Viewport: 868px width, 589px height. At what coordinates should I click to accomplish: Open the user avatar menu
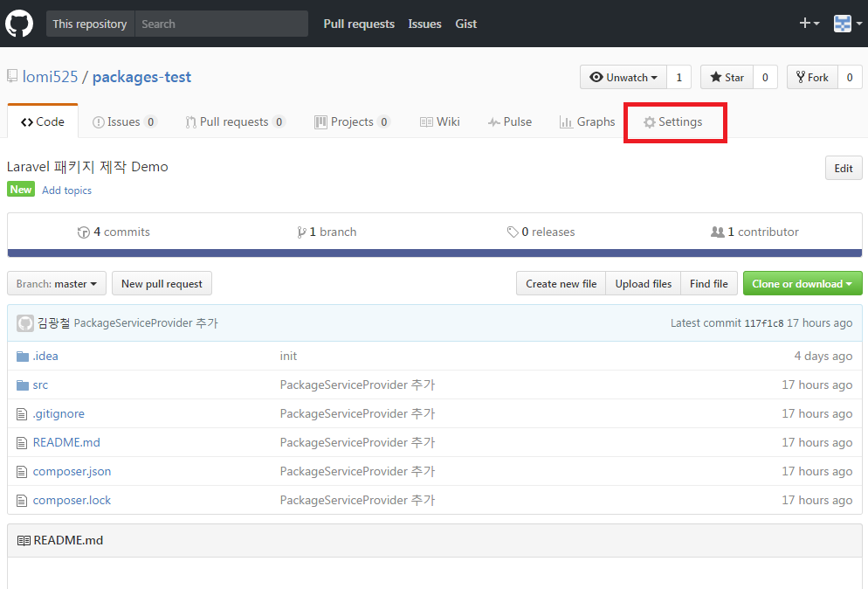(x=848, y=24)
